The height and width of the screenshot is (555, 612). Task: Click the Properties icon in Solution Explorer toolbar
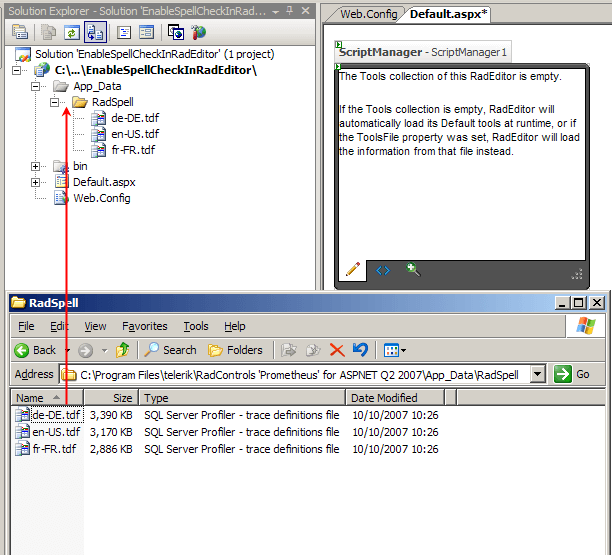[x=20, y=32]
